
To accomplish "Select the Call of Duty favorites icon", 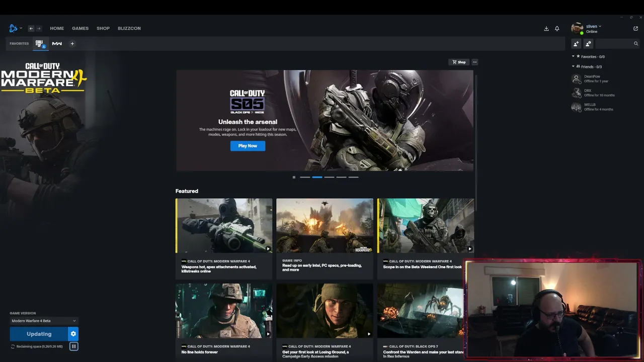I will tap(40, 44).
